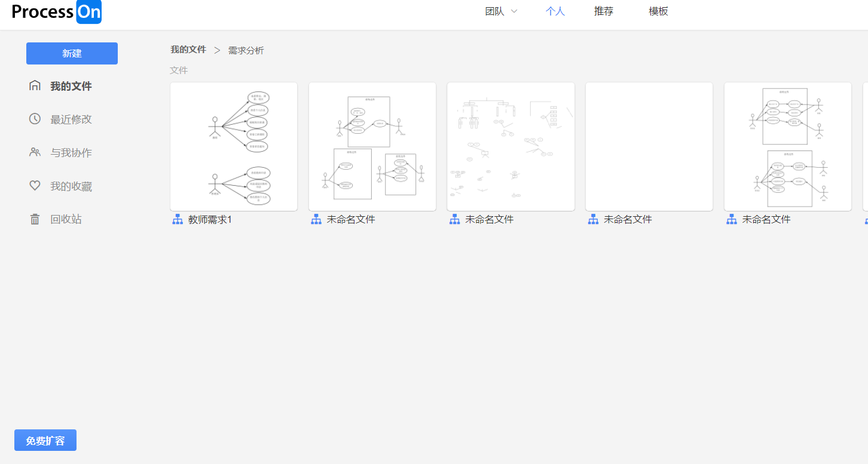Open 回收站 using the trash icon
Image resolution: width=868 pixels, height=464 pixels.
coord(35,219)
